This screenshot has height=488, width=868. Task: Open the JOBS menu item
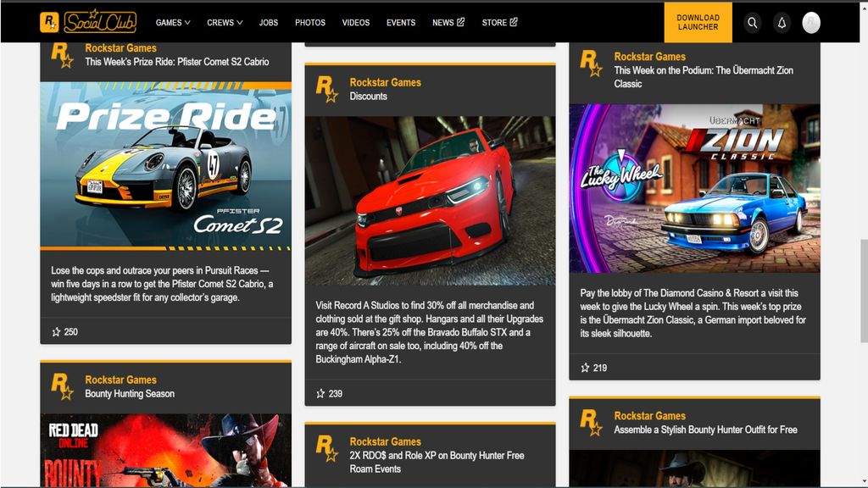tap(269, 23)
